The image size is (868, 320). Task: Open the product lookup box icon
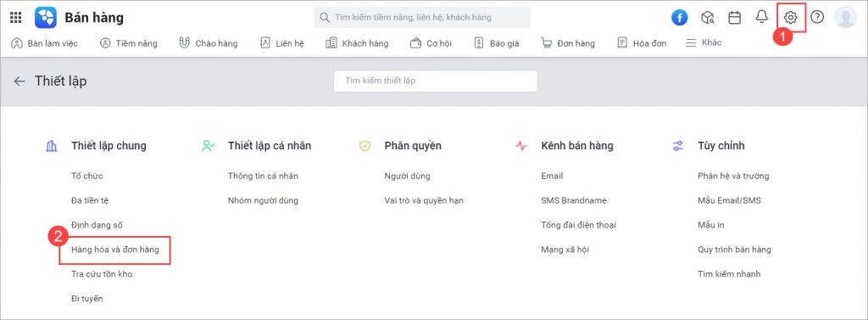click(x=708, y=18)
